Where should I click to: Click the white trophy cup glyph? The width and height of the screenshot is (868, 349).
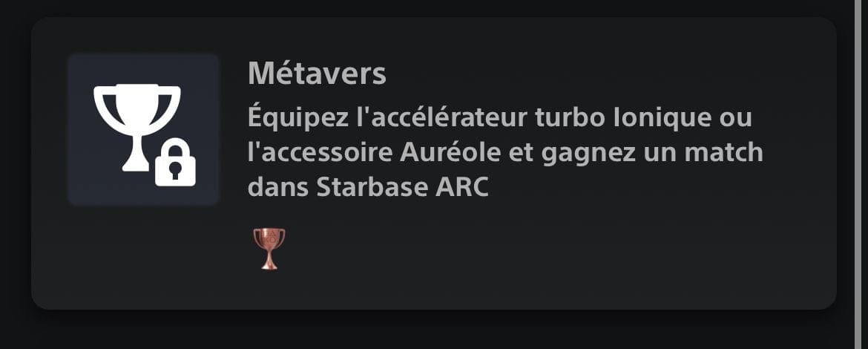tap(137, 128)
